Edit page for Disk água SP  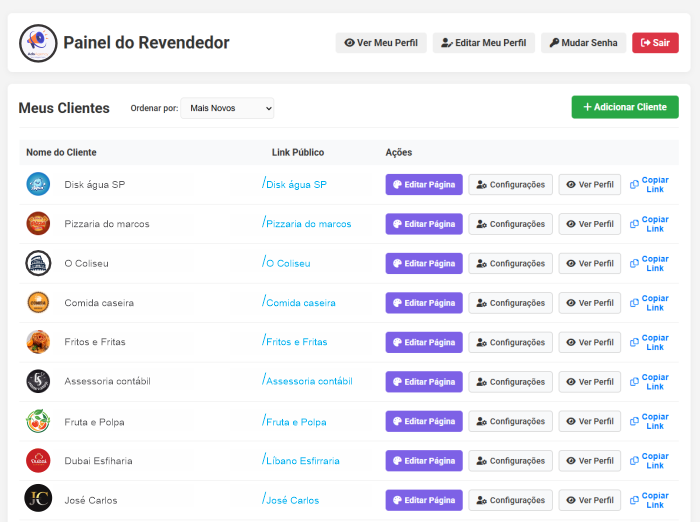pos(424,184)
